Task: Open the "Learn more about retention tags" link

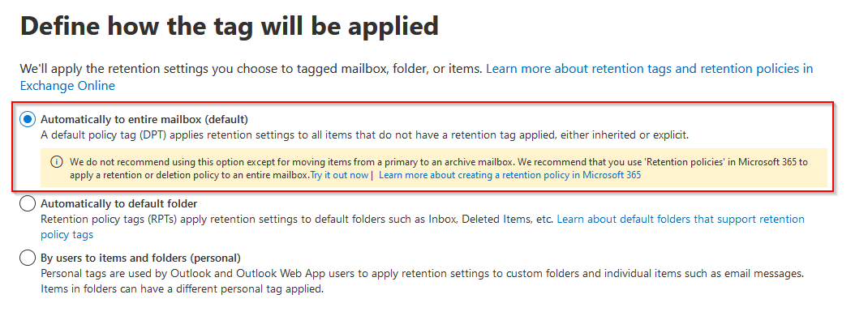Action: pyautogui.click(x=649, y=69)
